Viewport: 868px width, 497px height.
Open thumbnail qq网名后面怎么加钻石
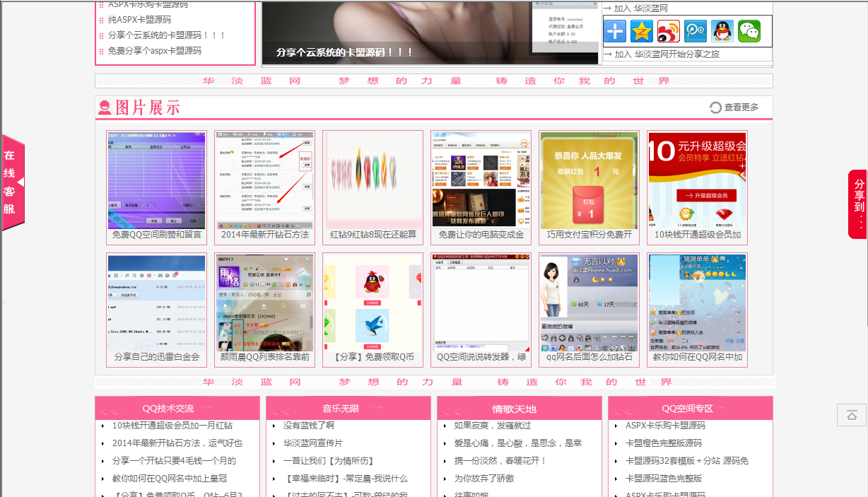point(589,310)
